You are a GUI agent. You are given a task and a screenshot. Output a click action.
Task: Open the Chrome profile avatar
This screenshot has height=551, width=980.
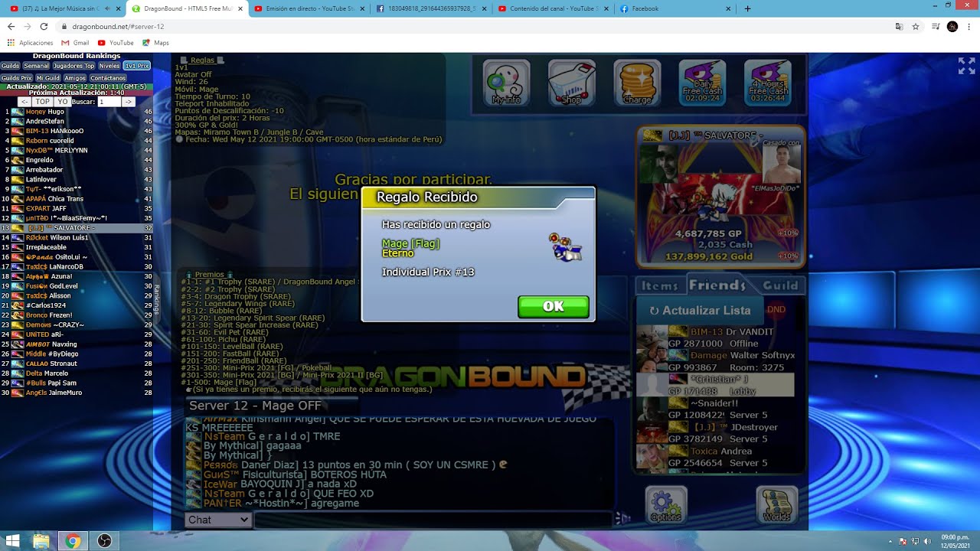click(x=952, y=27)
